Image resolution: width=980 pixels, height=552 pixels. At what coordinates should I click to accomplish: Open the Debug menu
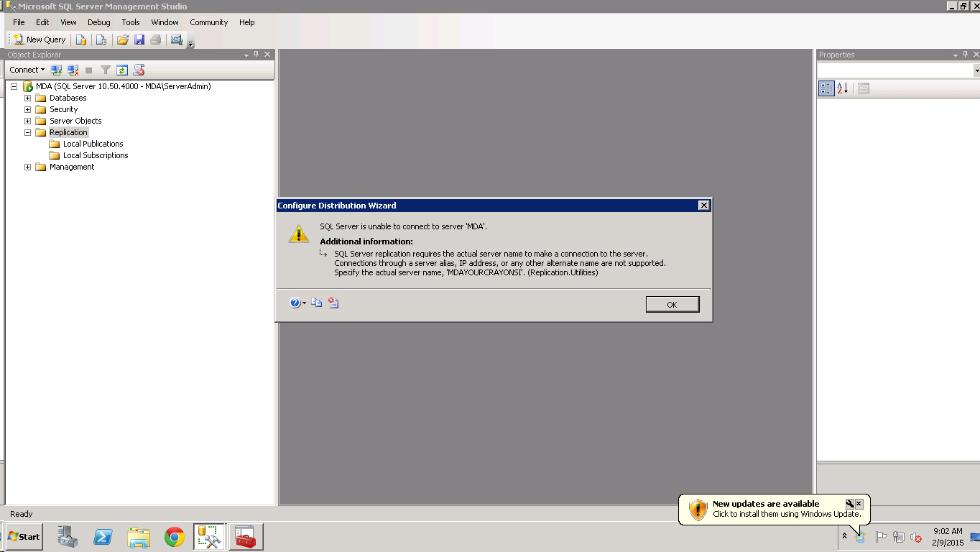(99, 22)
